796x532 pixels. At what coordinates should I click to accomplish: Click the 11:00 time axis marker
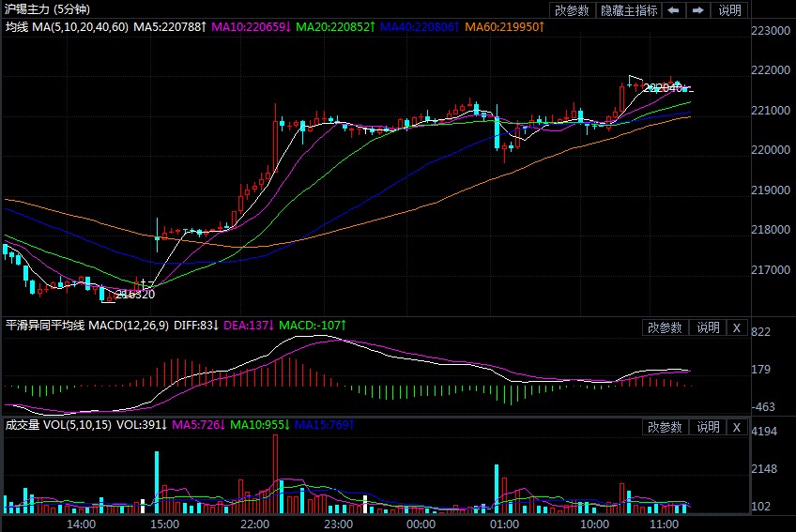(664, 524)
